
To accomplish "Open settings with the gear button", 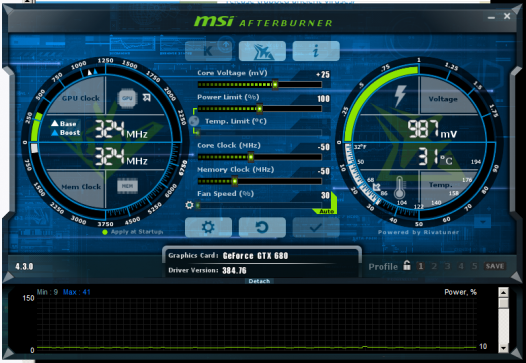I will [208, 227].
